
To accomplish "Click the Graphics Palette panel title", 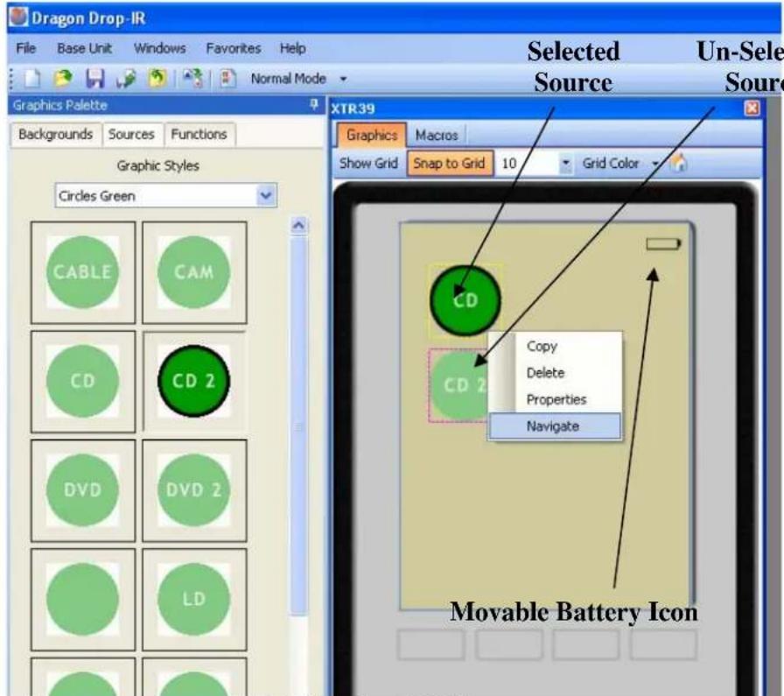I will pyautogui.click(x=60, y=105).
